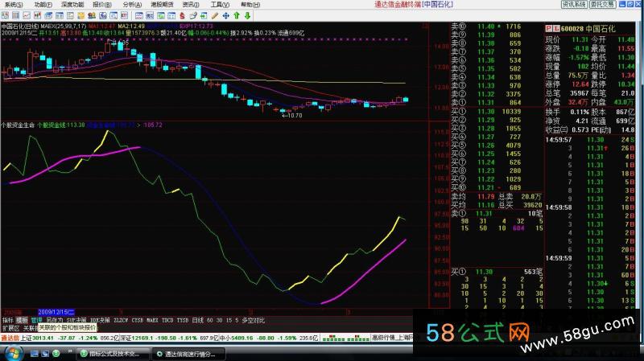The width and height of the screenshot is (644, 361).
Task: Open the 工具(V) menu
Action: point(220,5)
